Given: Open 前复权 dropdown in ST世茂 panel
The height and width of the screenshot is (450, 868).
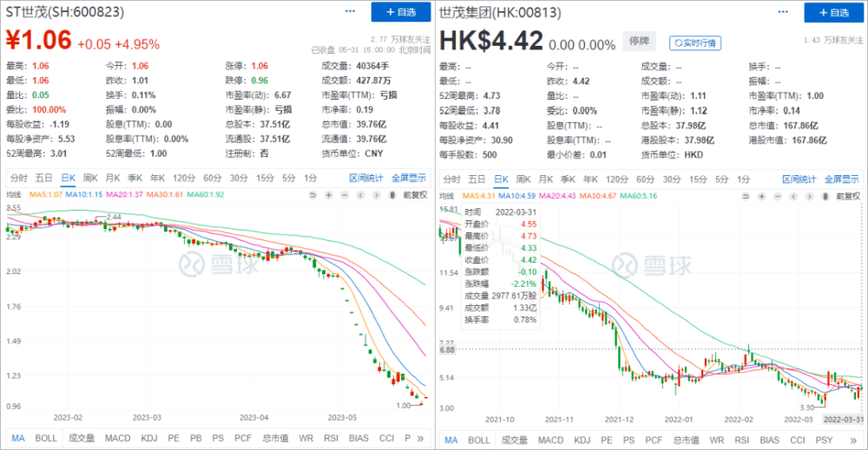Looking at the screenshot, I should [415, 195].
